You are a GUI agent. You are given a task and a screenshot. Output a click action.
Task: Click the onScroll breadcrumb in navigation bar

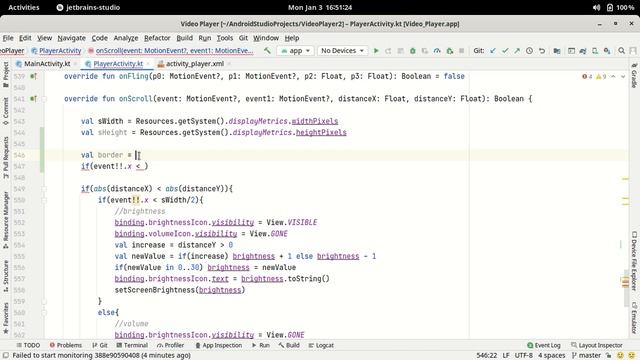click(x=171, y=51)
